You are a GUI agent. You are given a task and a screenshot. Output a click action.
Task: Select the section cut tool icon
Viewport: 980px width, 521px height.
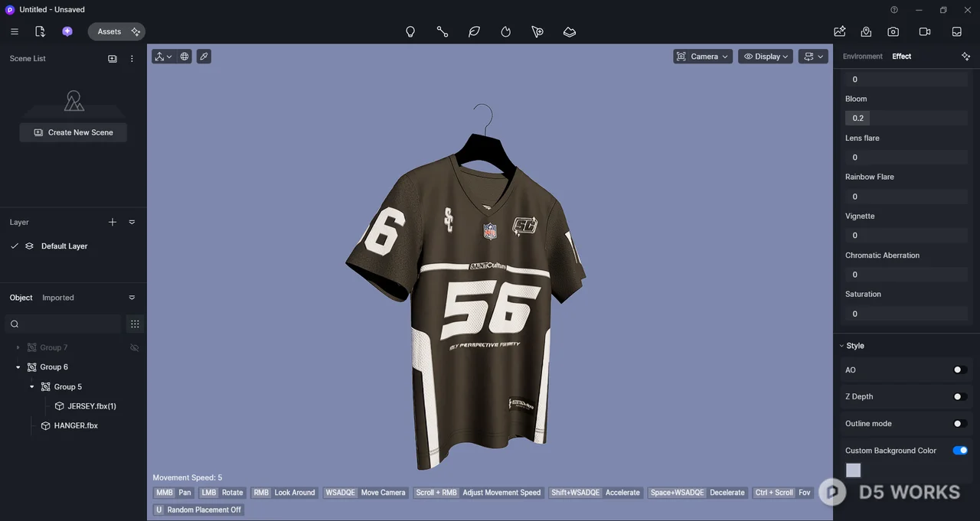tap(537, 32)
